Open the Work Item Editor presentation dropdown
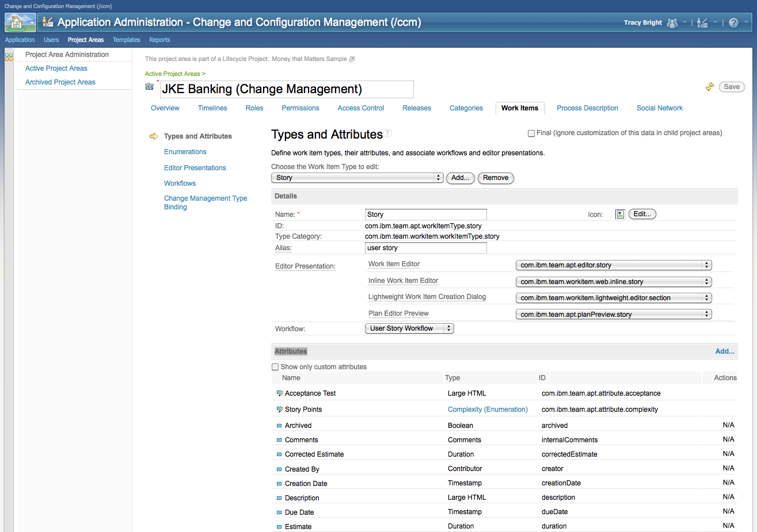This screenshot has height=532, width=757. [614, 265]
